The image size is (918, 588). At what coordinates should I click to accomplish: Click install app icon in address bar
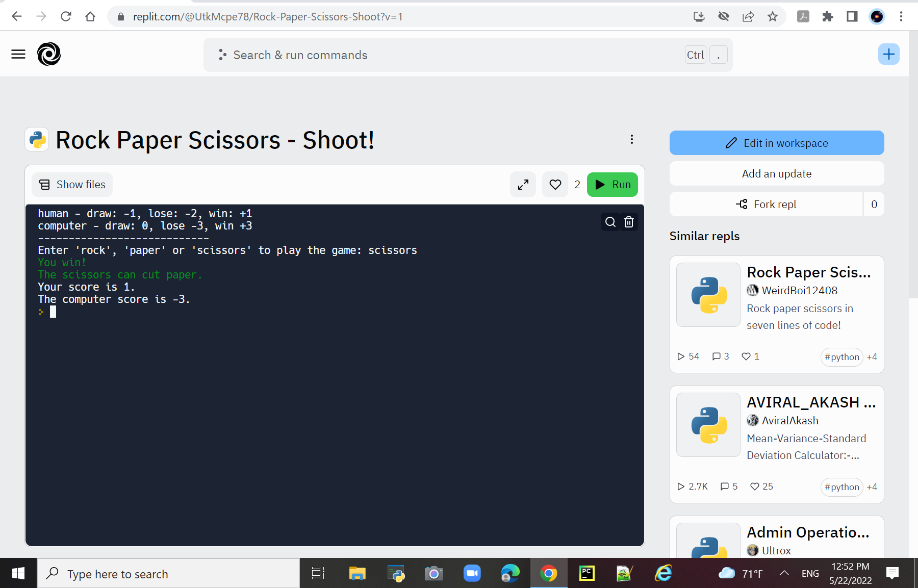point(699,16)
